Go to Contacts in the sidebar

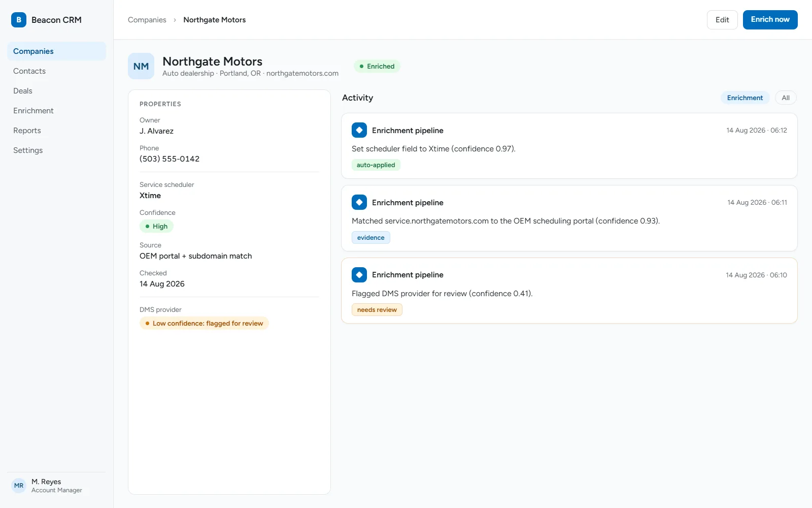click(56, 71)
